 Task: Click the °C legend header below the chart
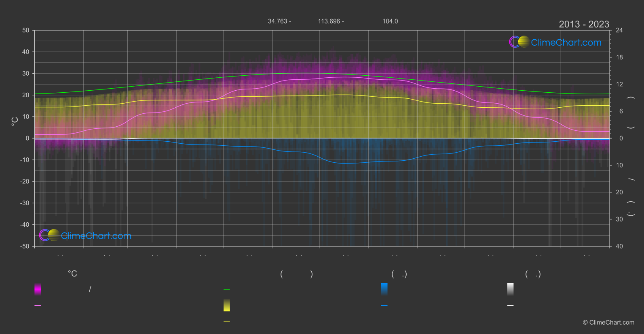72,274
